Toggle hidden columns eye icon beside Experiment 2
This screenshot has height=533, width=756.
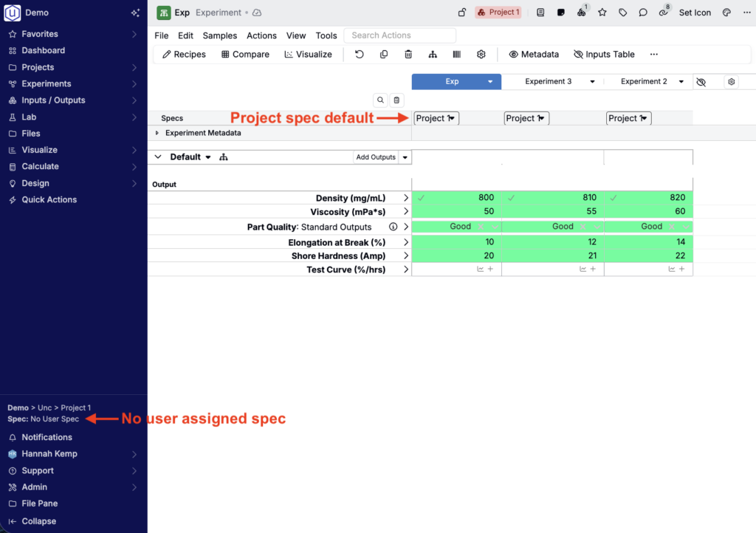click(701, 82)
